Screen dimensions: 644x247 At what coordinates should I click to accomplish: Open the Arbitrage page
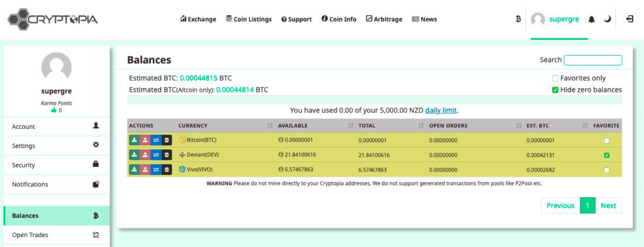click(384, 19)
